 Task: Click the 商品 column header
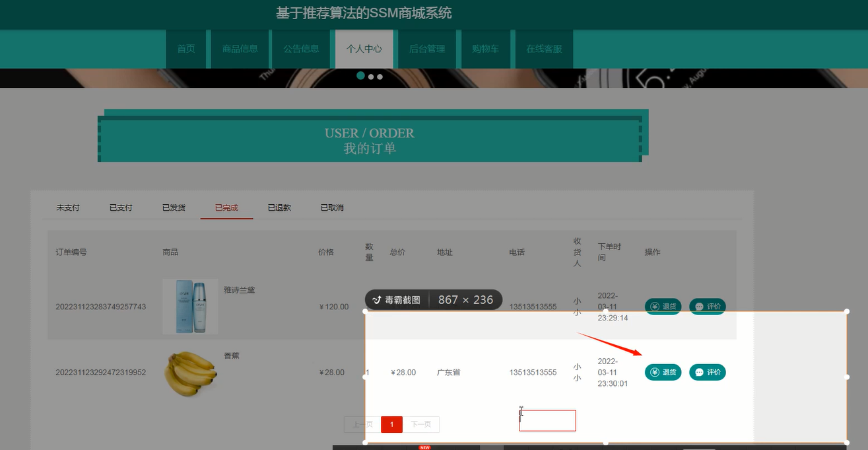pos(170,252)
